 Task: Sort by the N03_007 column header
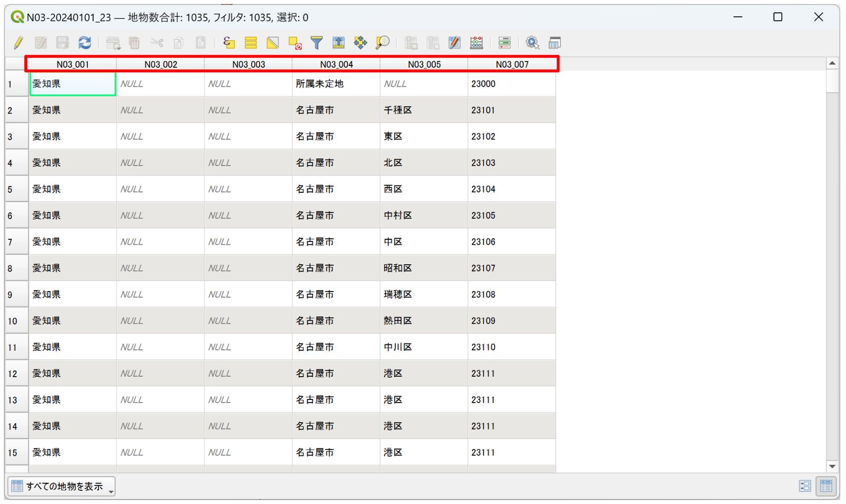511,64
